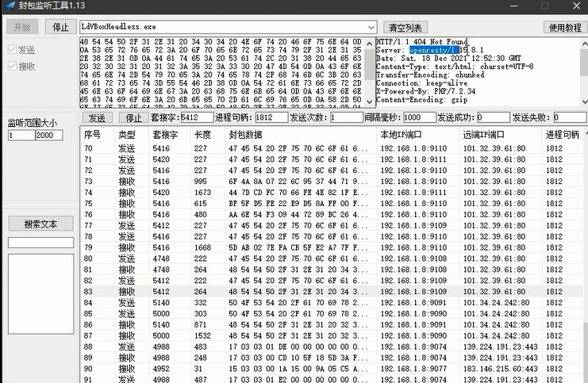
Task: Select packet row 74 with length 1673
Action: click(332, 192)
